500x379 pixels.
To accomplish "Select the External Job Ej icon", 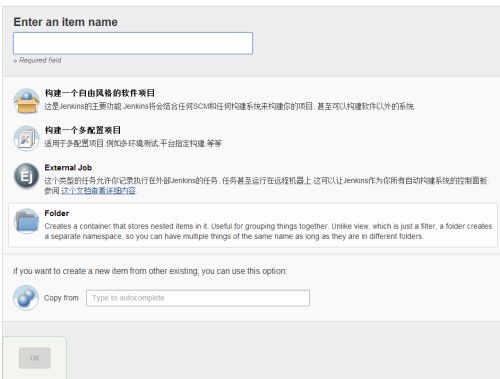I will point(26,176).
